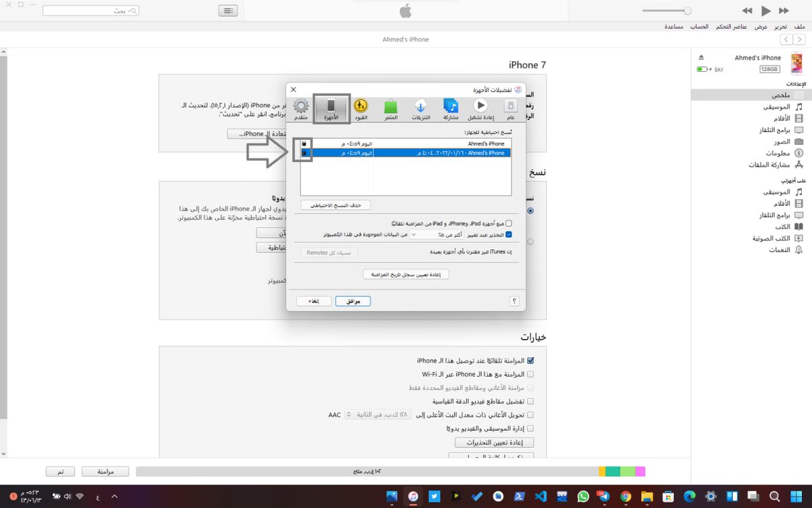Open the ملف (File) menu
The image size is (812, 508).
click(x=799, y=26)
